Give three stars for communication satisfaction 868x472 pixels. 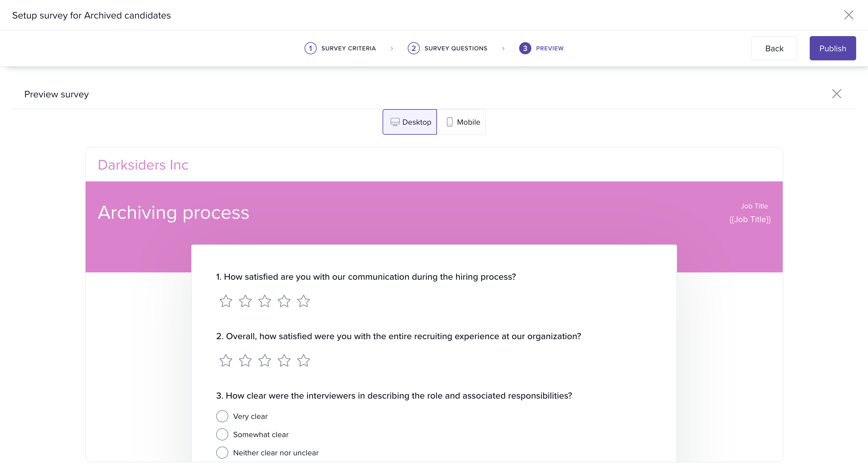(264, 301)
